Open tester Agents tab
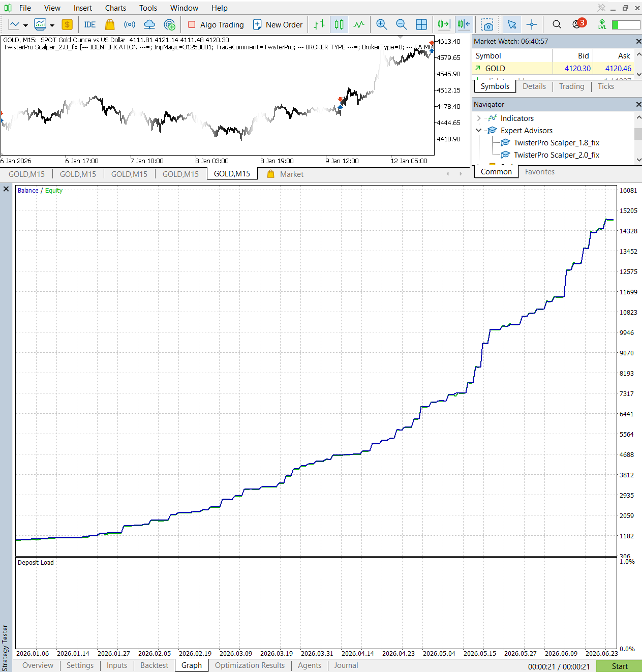 point(310,665)
